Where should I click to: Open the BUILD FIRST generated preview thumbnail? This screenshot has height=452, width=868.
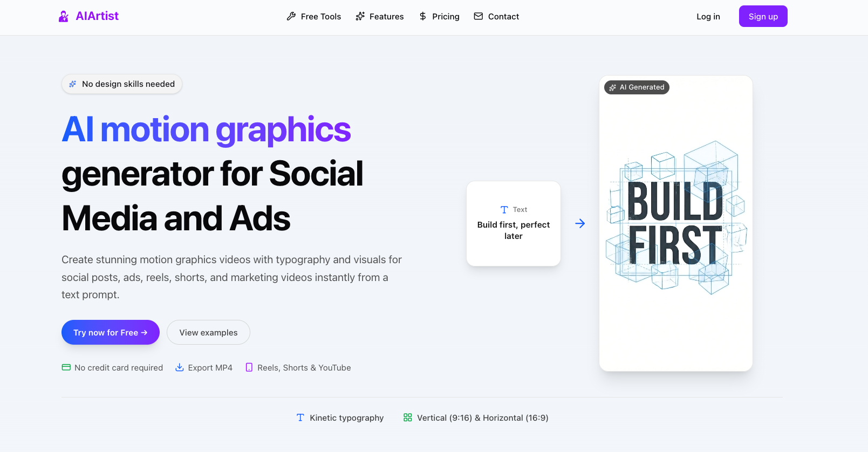pyautogui.click(x=676, y=223)
